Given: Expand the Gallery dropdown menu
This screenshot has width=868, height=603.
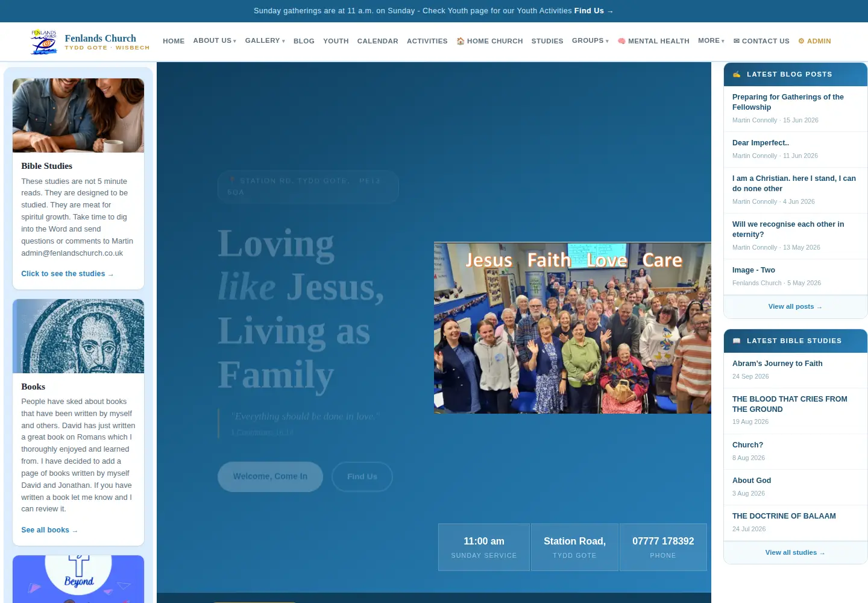Looking at the screenshot, I should (265, 40).
